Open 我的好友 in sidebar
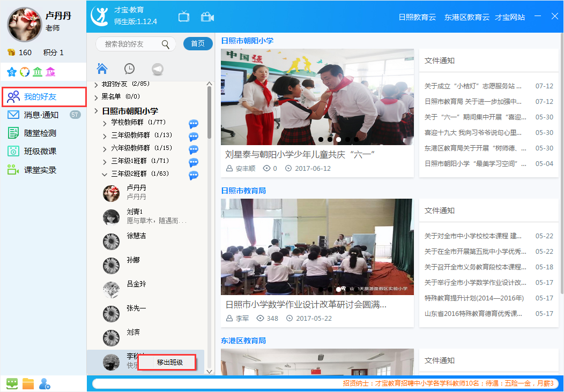Screen dimensions: 564x392 (x=44, y=96)
